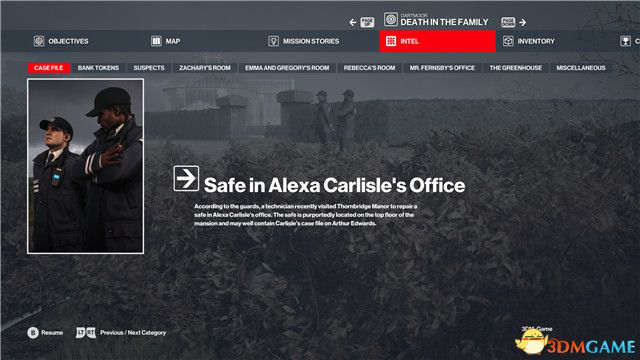Click the B Resume button

click(45, 333)
